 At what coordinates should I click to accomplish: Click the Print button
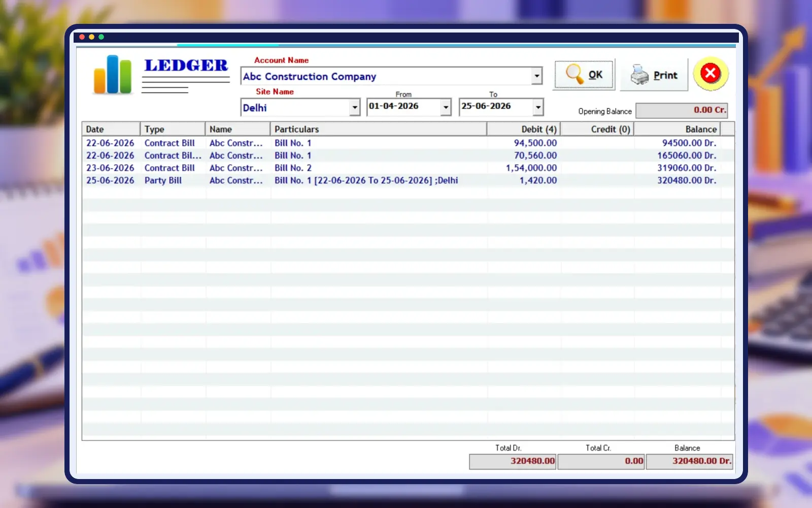[x=654, y=75]
